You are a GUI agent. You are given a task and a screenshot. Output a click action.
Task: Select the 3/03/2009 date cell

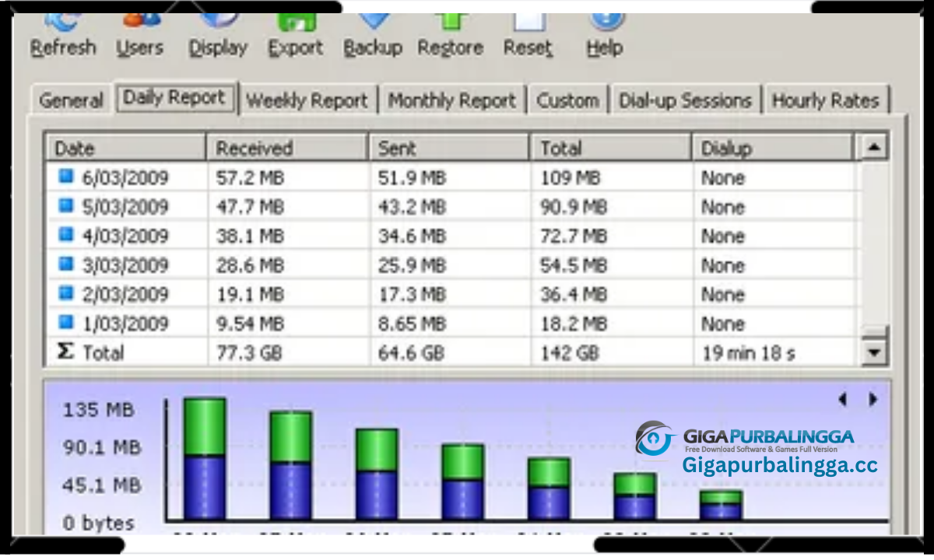(x=125, y=266)
